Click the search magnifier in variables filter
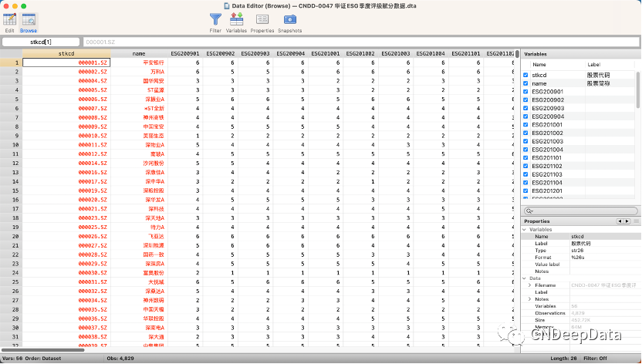 529,211
